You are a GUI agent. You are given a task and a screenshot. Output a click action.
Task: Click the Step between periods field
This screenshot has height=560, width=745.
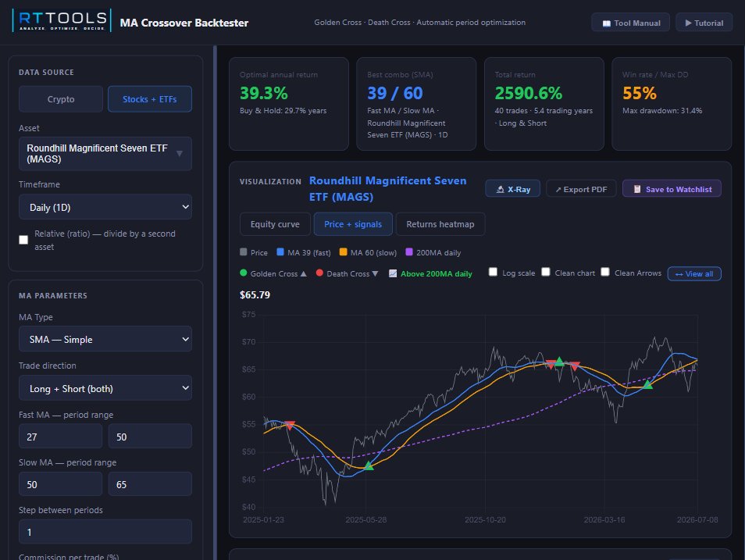click(105, 531)
